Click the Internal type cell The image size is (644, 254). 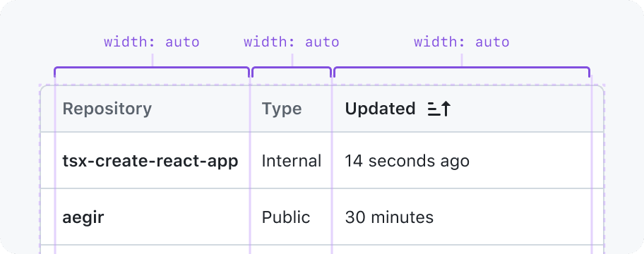point(292,161)
